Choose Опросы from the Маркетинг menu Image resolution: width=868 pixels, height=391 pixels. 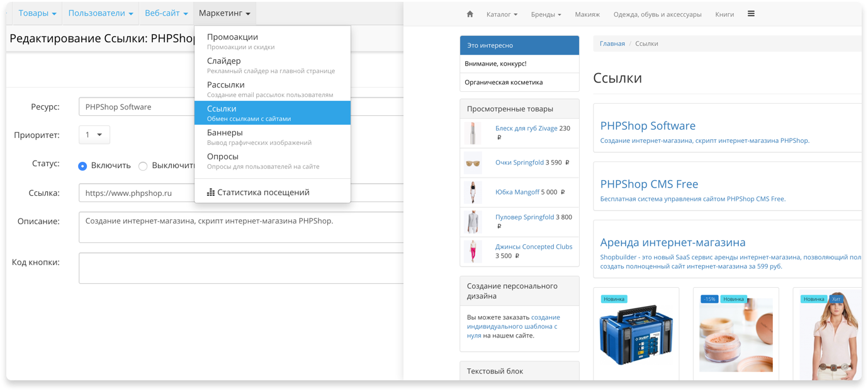tap(273, 161)
